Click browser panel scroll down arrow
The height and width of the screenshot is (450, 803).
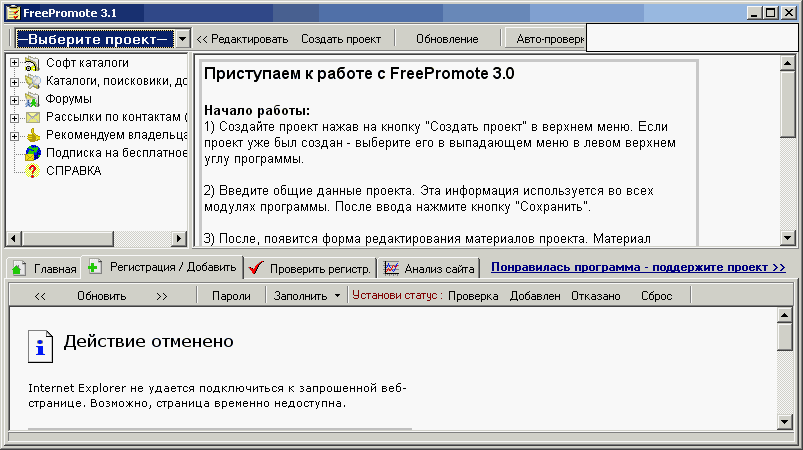pyautogui.click(x=785, y=422)
